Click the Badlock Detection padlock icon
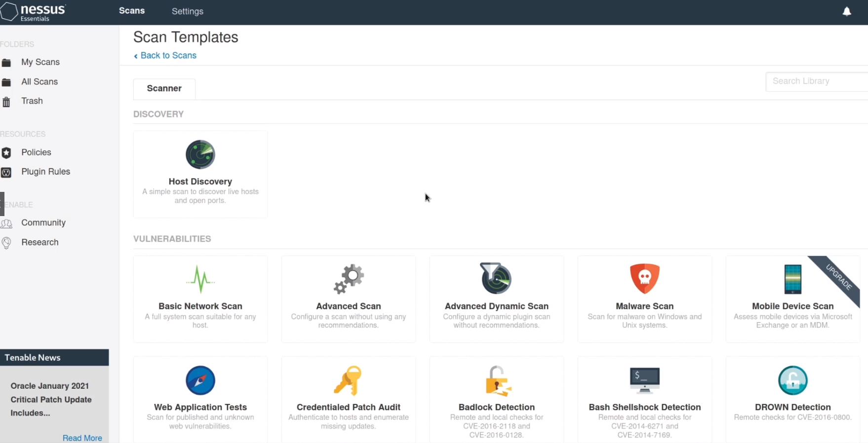The image size is (868, 443). [x=497, y=381]
